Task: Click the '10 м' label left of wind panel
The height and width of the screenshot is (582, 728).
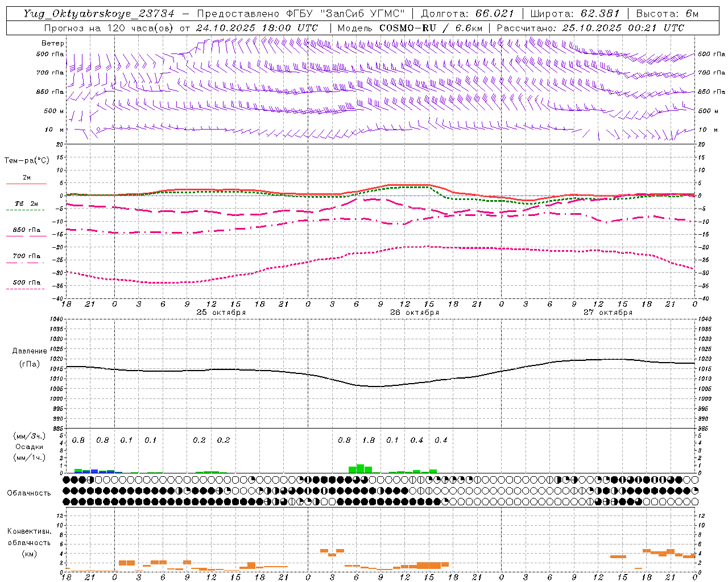Action: pyautogui.click(x=55, y=130)
